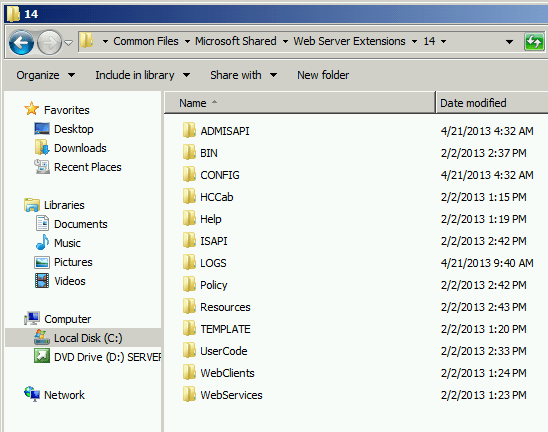Image resolution: width=548 pixels, height=432 pixels.
Task: Select the UserCode folder name
Action: pos(224,351)
